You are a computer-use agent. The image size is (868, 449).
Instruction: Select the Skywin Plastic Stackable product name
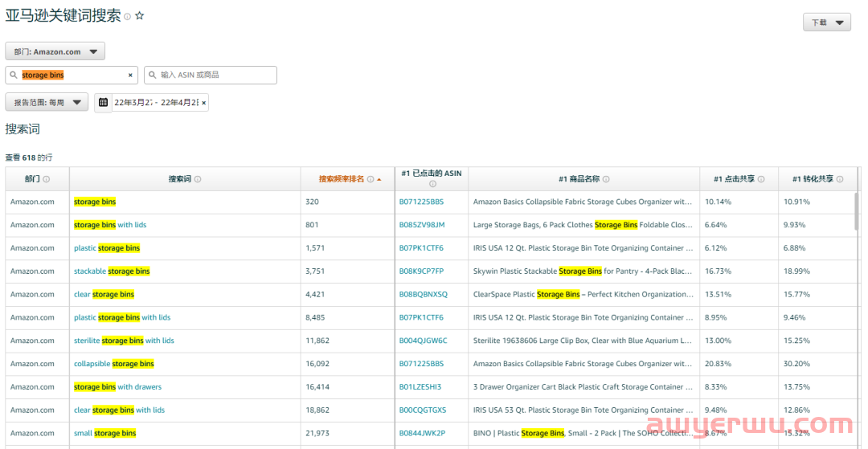pyautogui.click(x=583, y=271)
